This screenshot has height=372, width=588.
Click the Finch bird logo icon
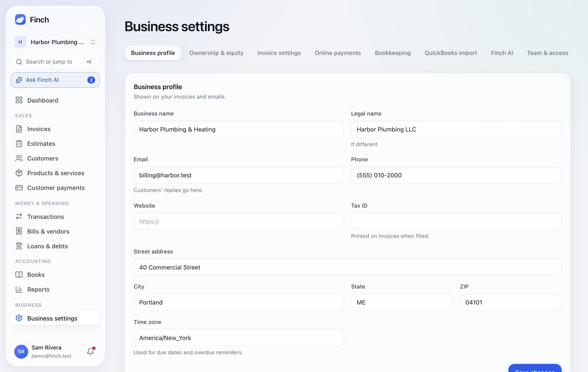[x=20, y=19]
